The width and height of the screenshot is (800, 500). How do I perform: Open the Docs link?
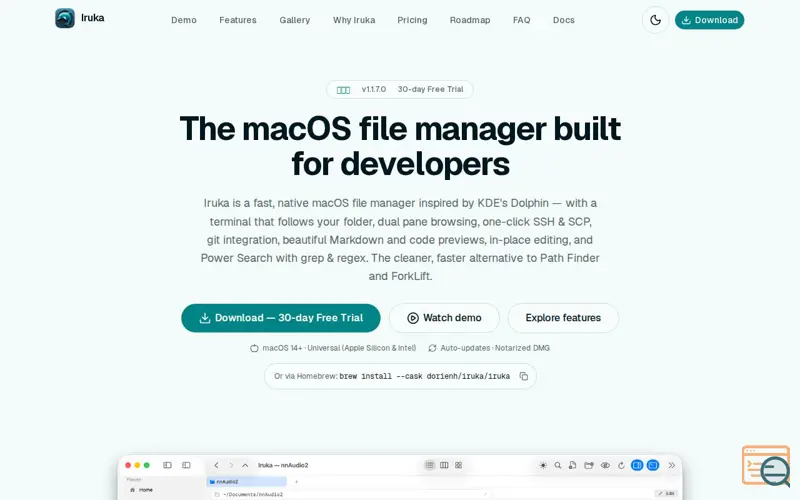tap(564, 20)
